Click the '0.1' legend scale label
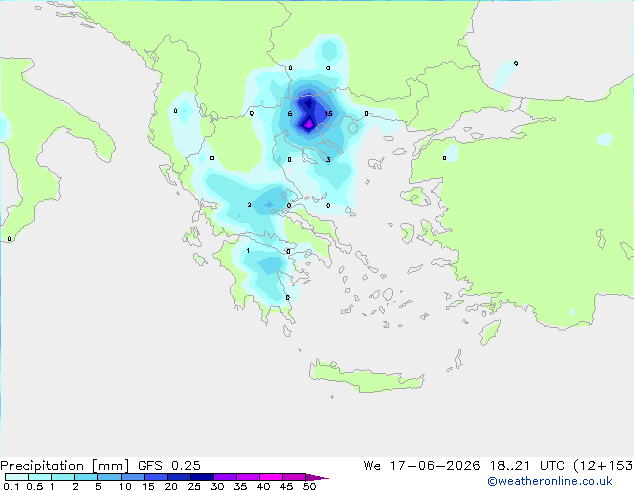Image resolution: width=634 pixels, height=490 pixels. click(x=11, y=486)
